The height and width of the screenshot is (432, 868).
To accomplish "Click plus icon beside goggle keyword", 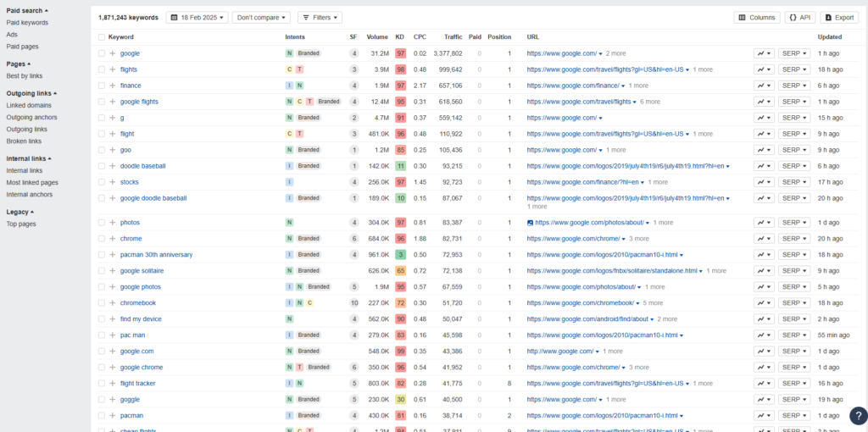I will click(x=113, y=399).
